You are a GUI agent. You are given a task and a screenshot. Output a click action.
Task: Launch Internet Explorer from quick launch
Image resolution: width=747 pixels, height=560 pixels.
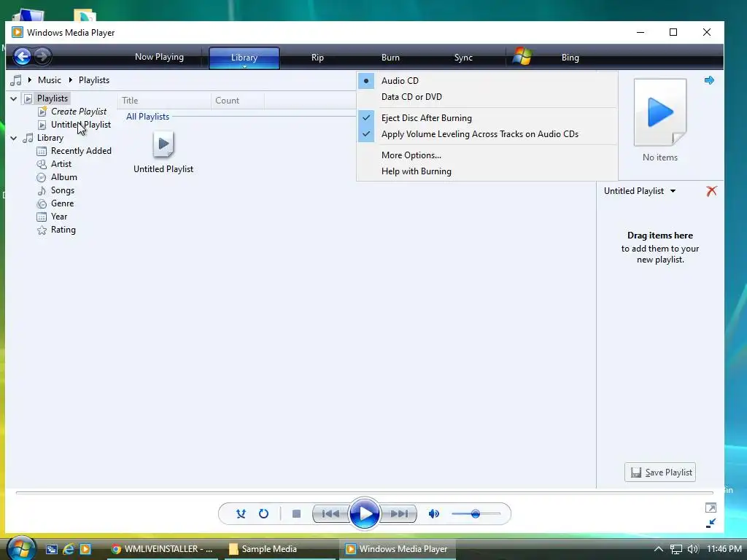(x=69, y=549)
